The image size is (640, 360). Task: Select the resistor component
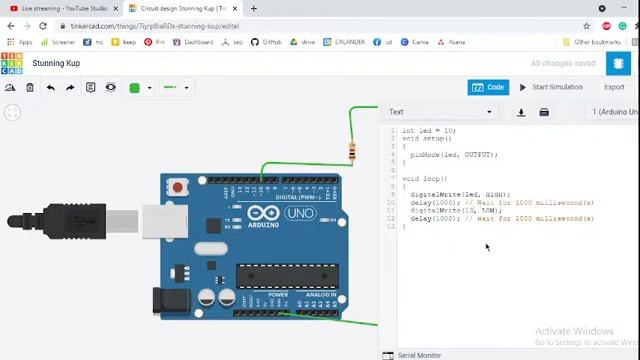(352, 151)
